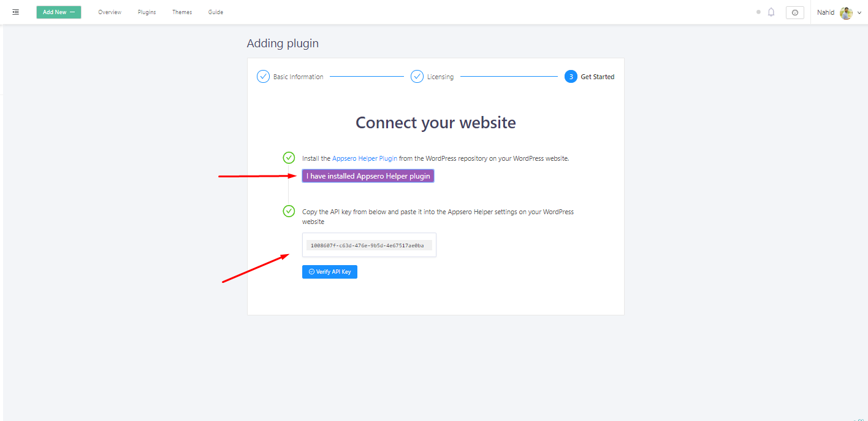Open the Themes section
Screen dimensions: 868x421
(182, 12)
